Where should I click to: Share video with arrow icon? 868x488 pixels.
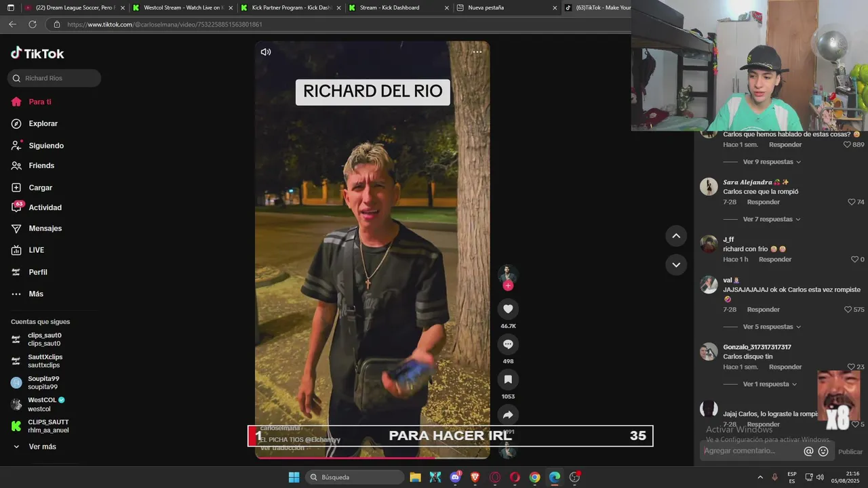point(508,414)
